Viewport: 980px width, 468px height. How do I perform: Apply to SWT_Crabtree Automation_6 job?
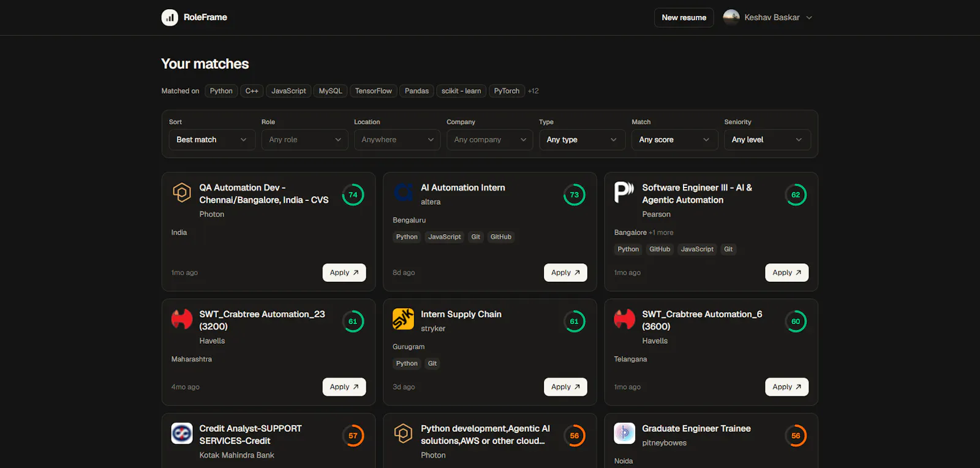(786, 387)
